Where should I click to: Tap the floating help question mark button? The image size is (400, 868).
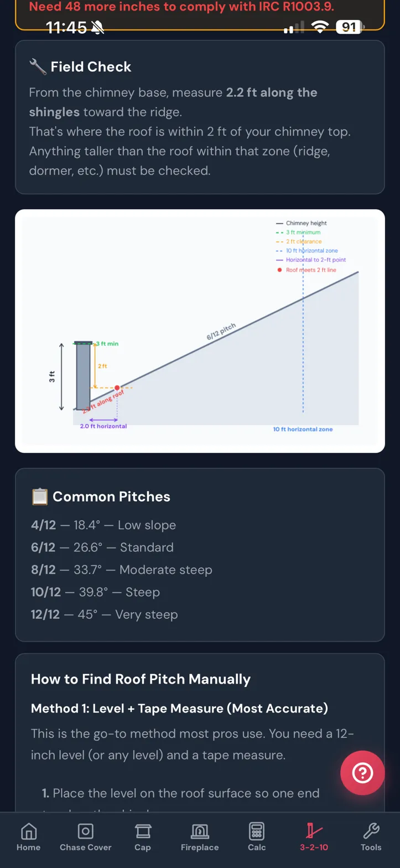(362, 773)
